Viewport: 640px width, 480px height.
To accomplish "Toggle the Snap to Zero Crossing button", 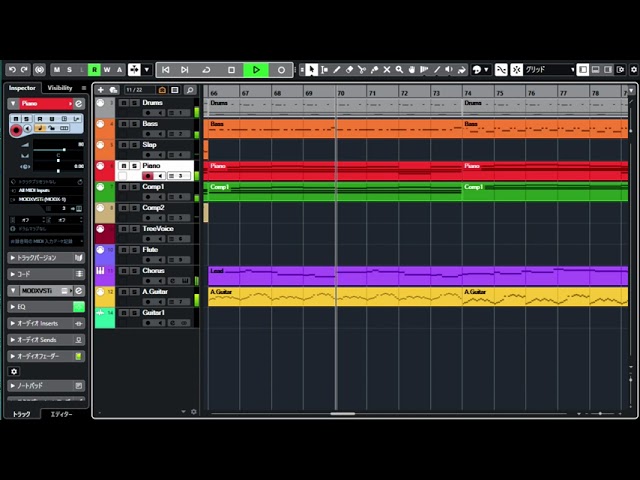I will tap(501, 70).
